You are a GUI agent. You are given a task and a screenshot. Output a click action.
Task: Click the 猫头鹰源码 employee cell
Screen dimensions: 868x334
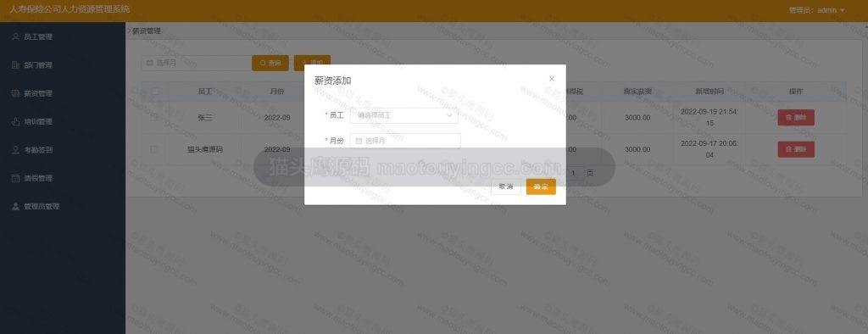205,149
